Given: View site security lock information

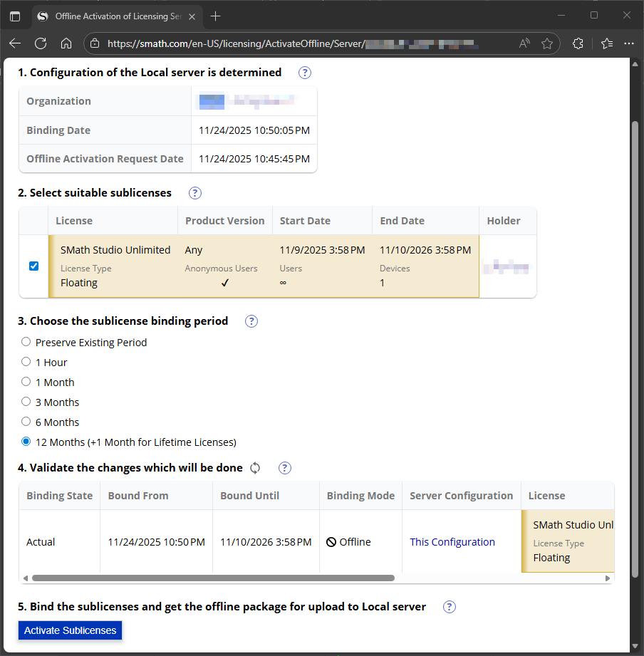Looking at the screenshot, I should [x=95, y=43].
